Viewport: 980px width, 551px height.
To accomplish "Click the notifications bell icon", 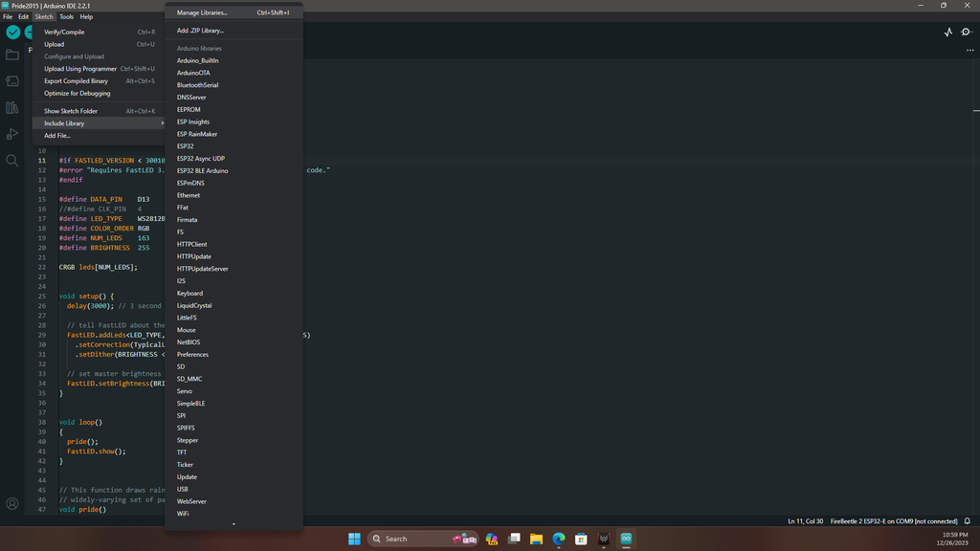I will click(968, 521).
